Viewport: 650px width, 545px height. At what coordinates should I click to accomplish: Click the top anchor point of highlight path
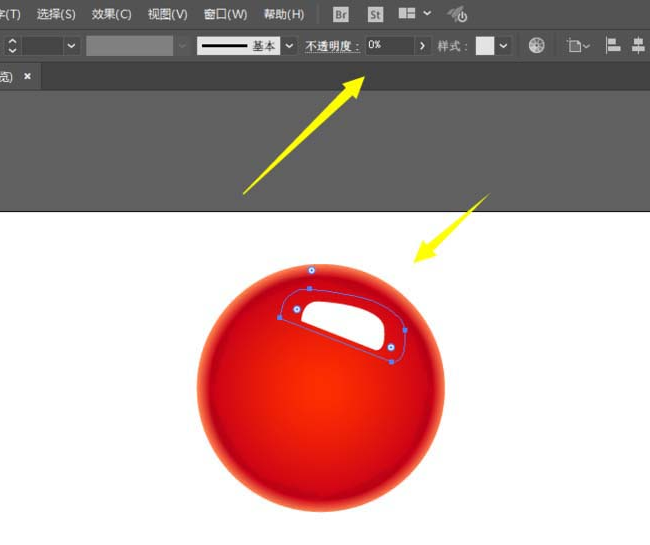[x=309, y=288]
